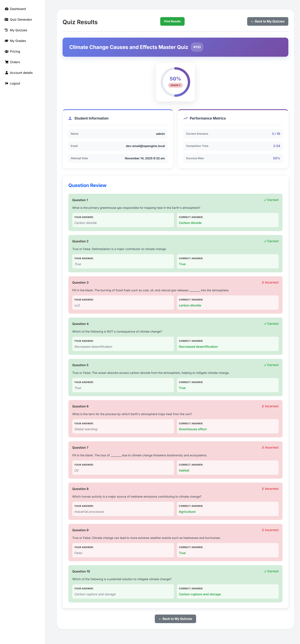Viewport: 300px width, 644px height.
Task: Click top Back to My Quizzes button
Action: point(267,22)
